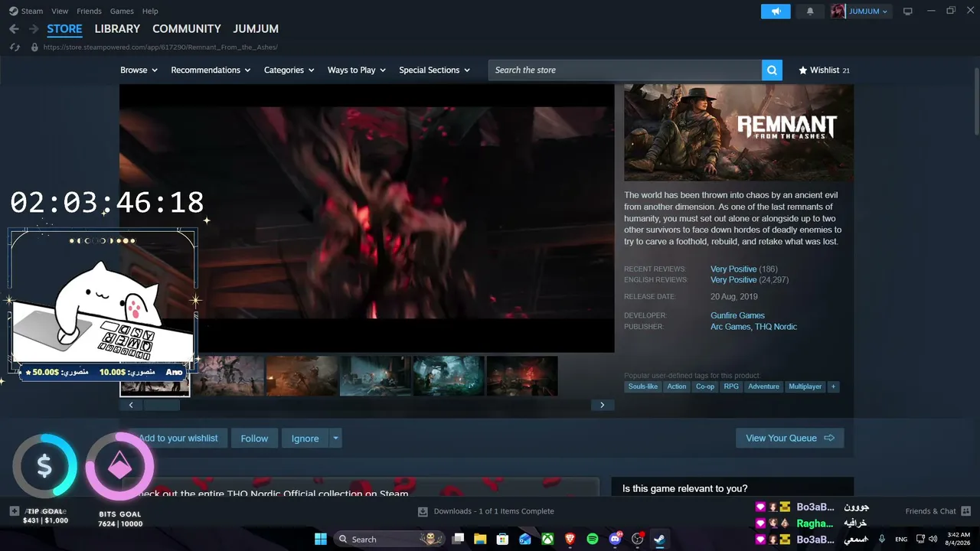Click the Ignore button
980x551 pixels.
(305, 439)
